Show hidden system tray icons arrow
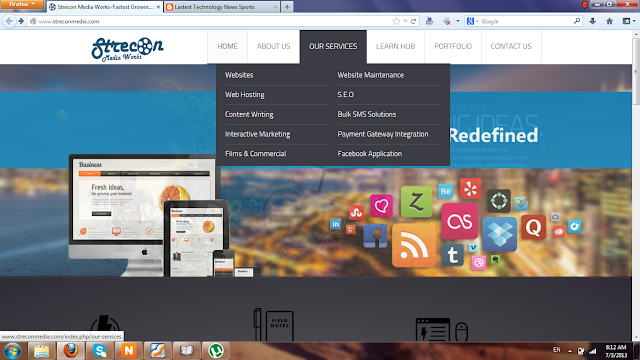This screenshot has width=640, height=360. [x=570, y=351]
